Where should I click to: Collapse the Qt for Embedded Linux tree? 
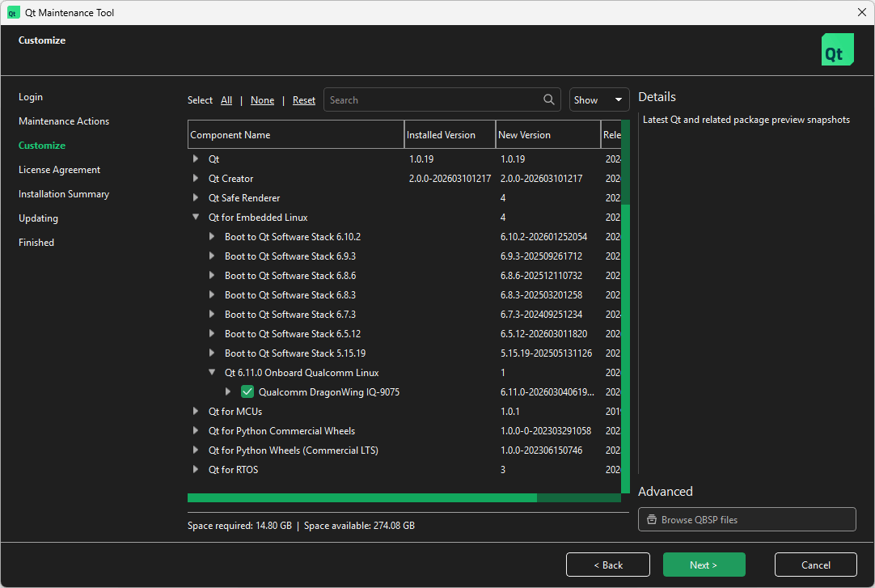[x=195, y=217]
